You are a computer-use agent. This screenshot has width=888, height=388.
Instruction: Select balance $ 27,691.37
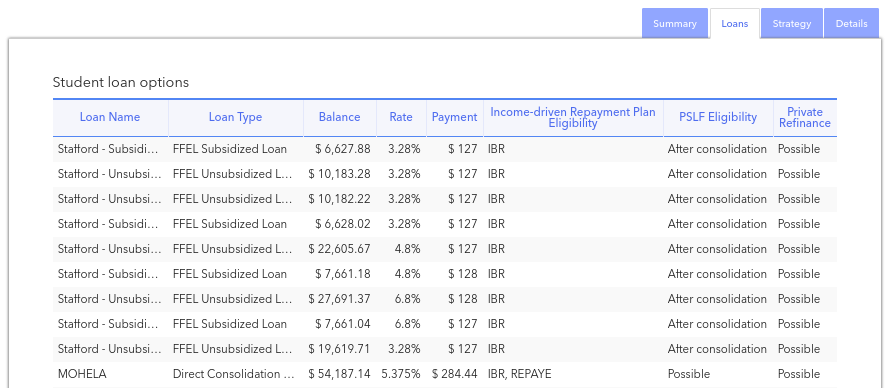339,299
